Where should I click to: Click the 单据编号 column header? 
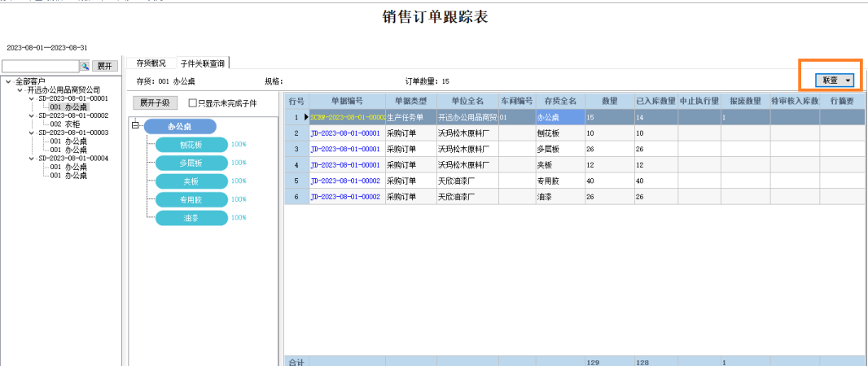347,101
